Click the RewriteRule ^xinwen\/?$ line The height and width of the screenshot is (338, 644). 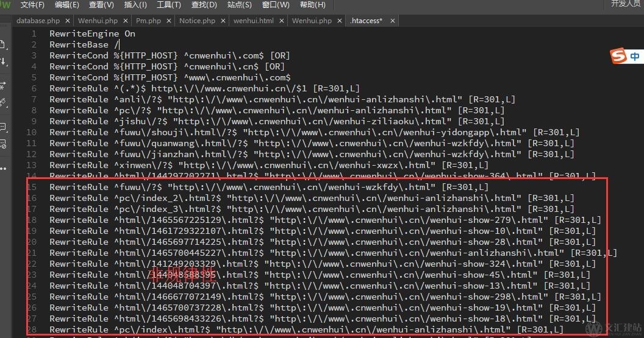(x=269, y=165)
